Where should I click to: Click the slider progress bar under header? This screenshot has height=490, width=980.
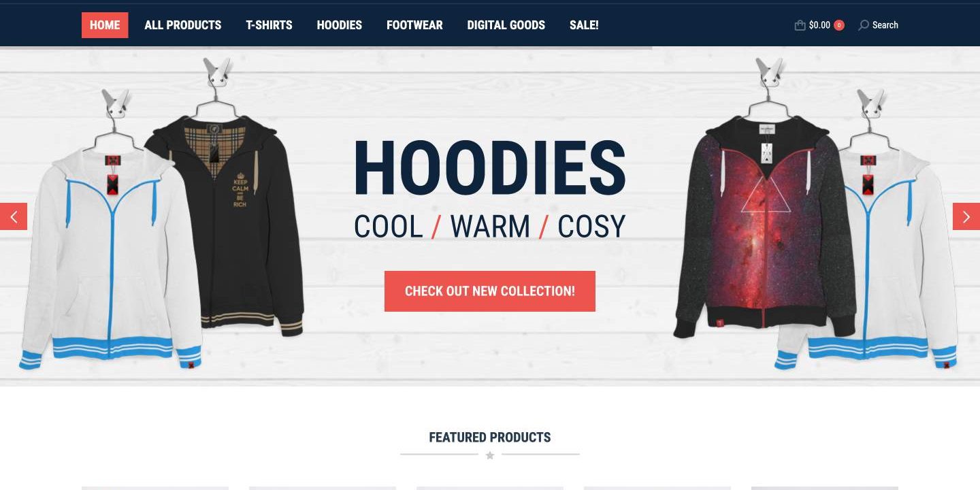point(326,48)
